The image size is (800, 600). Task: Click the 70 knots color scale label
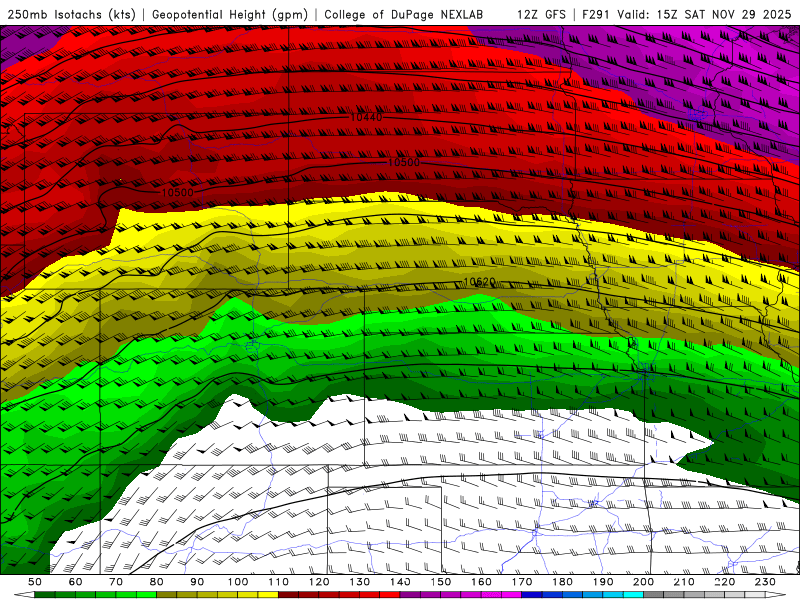click(x=116, y=582)
